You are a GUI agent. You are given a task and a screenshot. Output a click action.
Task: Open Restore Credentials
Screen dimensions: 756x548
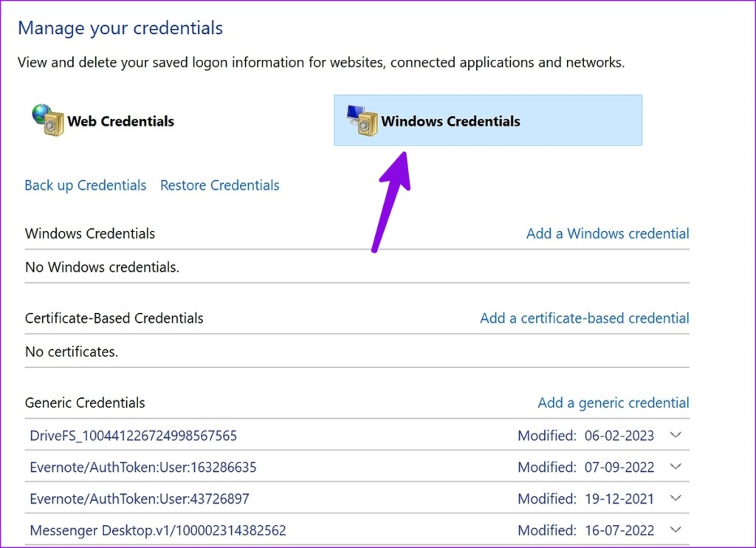click(x=219, y=185)
